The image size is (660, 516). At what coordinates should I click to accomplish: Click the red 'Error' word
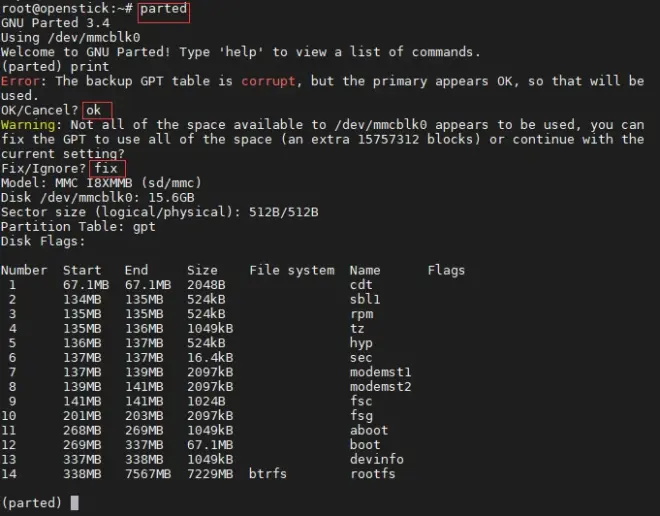(x=20, y=81)
